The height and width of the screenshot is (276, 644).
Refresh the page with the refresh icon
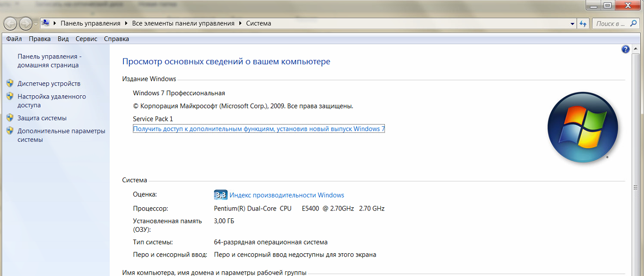pyautogui.click(x=584, y=24)
